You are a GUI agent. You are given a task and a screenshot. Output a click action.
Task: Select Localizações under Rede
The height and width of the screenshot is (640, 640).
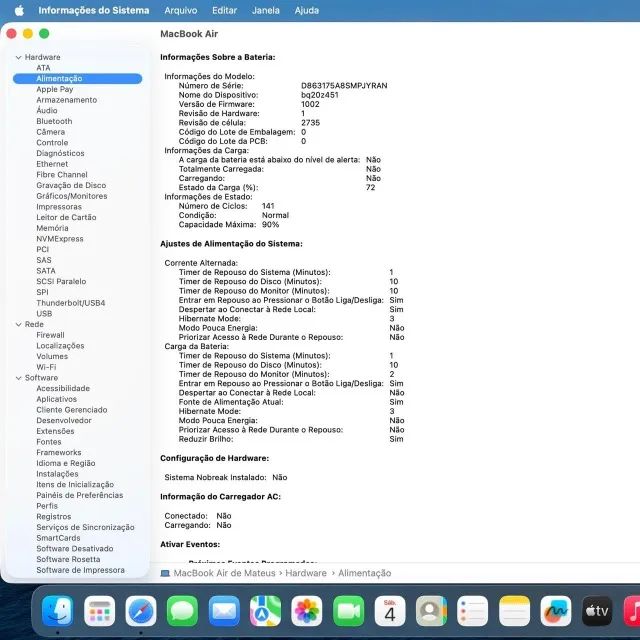coord(60,346)
